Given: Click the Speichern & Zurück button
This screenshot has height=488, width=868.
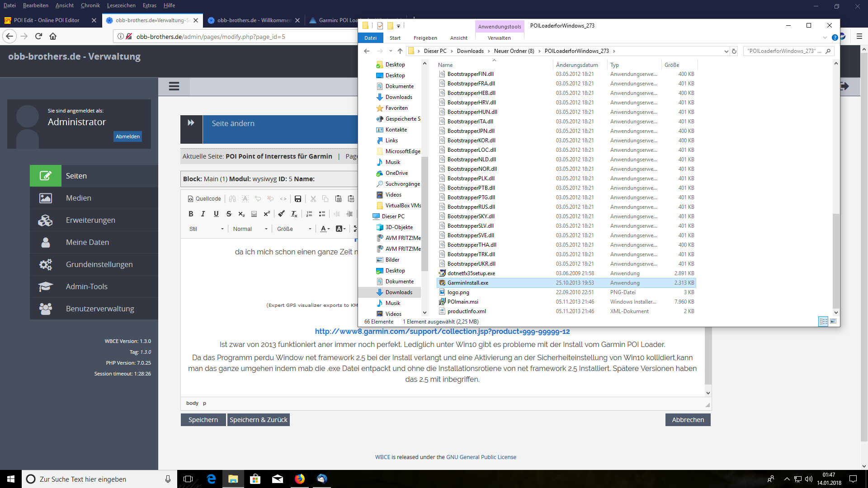Looking at the screenshot, I should pyautogui.click(x=258, y=420).
